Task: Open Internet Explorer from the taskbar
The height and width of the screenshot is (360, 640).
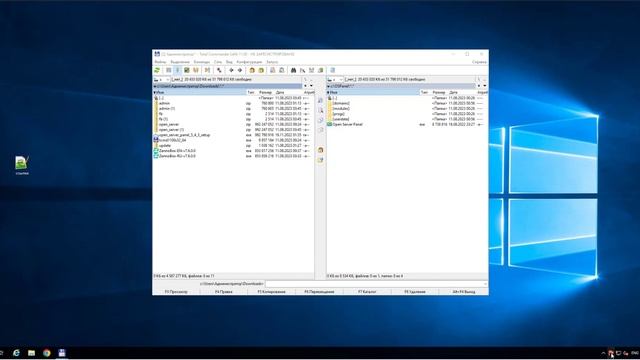Action: pos(16,353)
